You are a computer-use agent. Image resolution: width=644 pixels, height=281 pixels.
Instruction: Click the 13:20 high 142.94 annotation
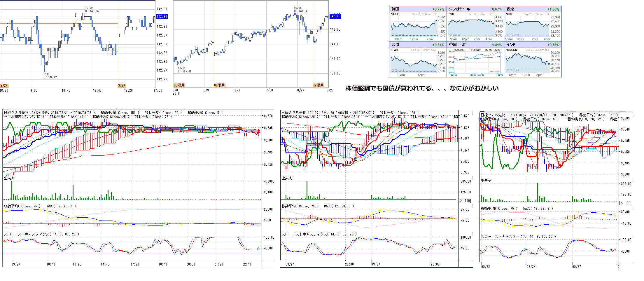click(x=92, y=10)
